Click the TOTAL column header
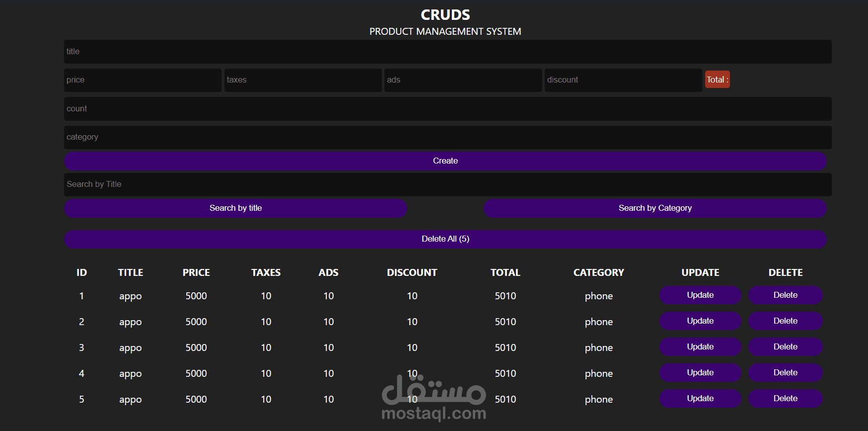868x431 pixels. pos(506,272)
